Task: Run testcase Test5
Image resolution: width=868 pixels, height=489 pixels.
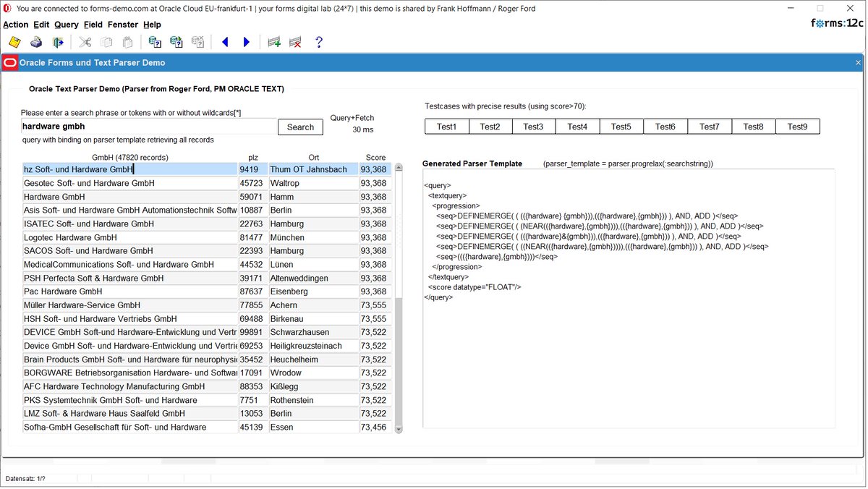Action: [621, 127]
